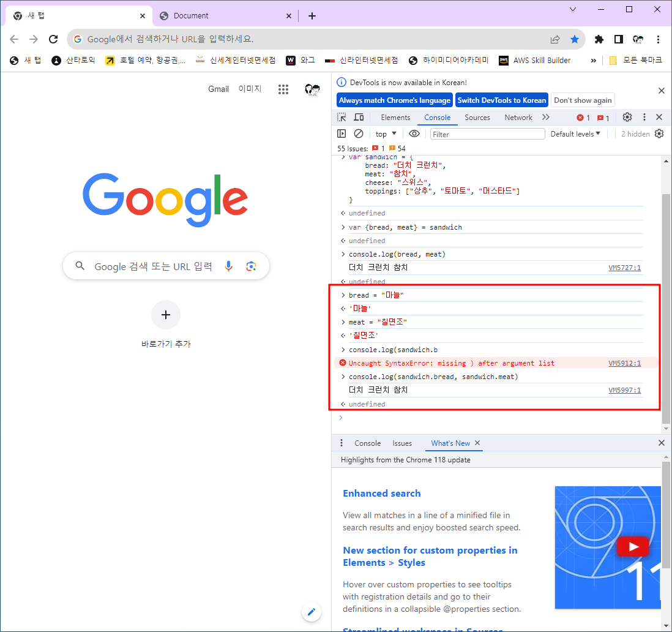Click the Google search box
This screenshot has width=672, height=632.
[166, 266]
